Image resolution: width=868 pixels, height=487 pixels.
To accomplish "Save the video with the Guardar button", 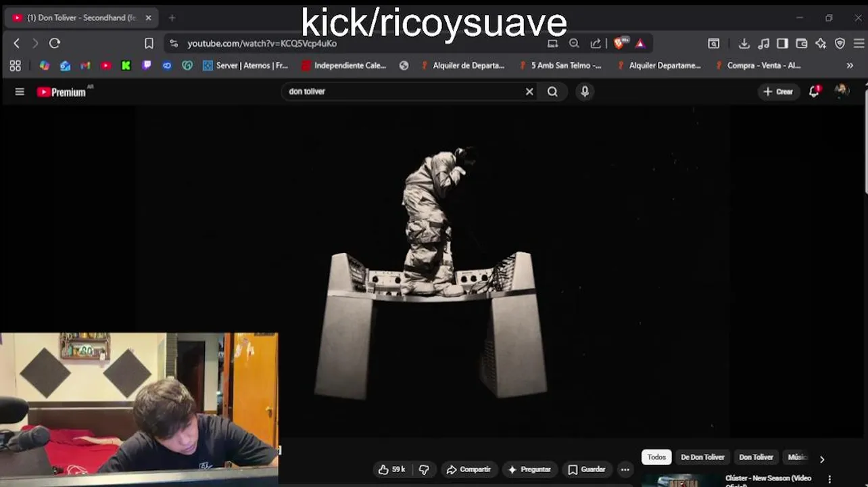I will [587, 469].
